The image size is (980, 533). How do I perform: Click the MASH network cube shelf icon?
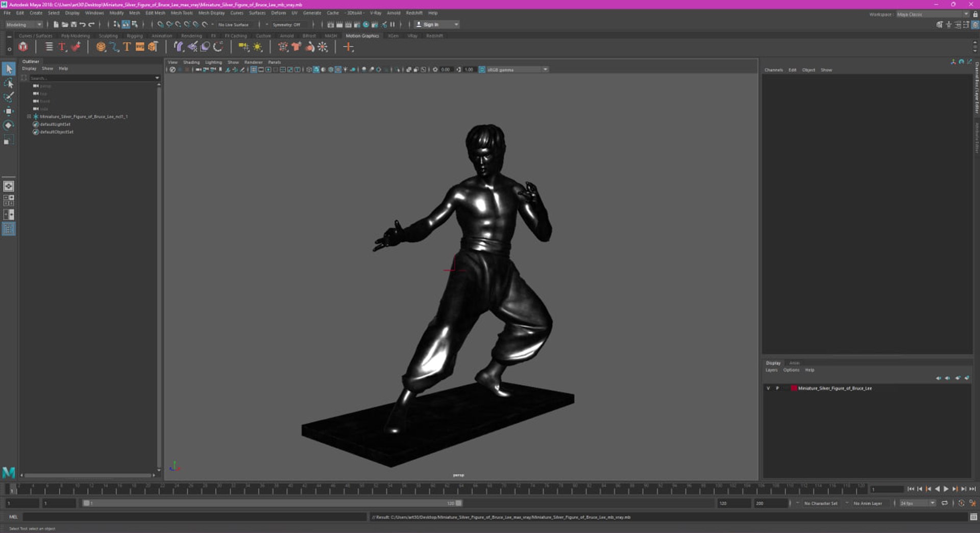point(23,47)
